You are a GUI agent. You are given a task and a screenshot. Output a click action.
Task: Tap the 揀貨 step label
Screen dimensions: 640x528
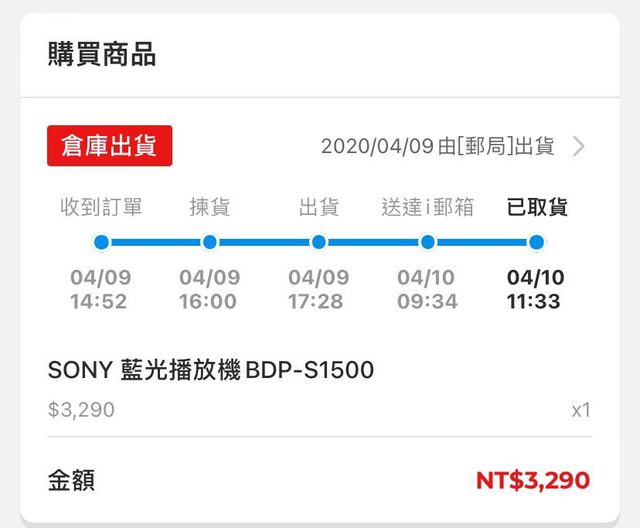pyautogui.click(x=210, y=208)
